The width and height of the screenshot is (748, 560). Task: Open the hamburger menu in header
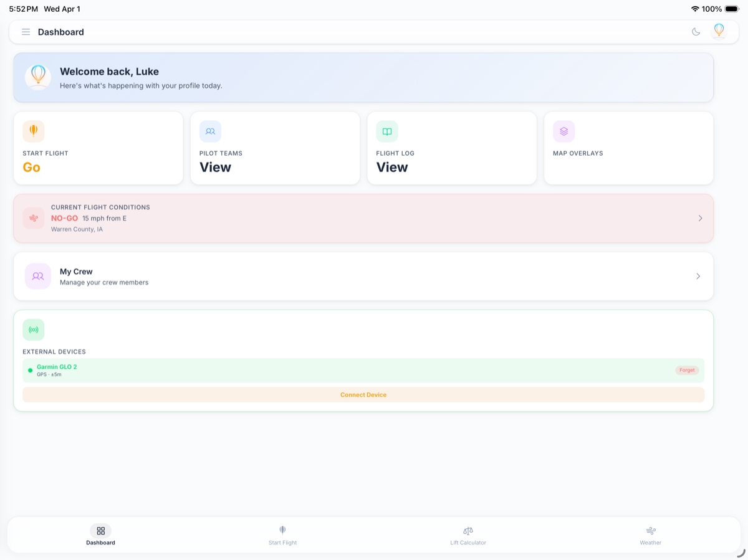pyautogui.click(x=26, y=32)
